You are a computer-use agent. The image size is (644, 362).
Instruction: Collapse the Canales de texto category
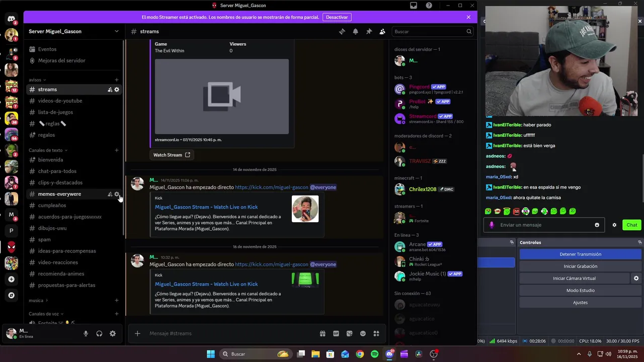[x=48, y=150]
